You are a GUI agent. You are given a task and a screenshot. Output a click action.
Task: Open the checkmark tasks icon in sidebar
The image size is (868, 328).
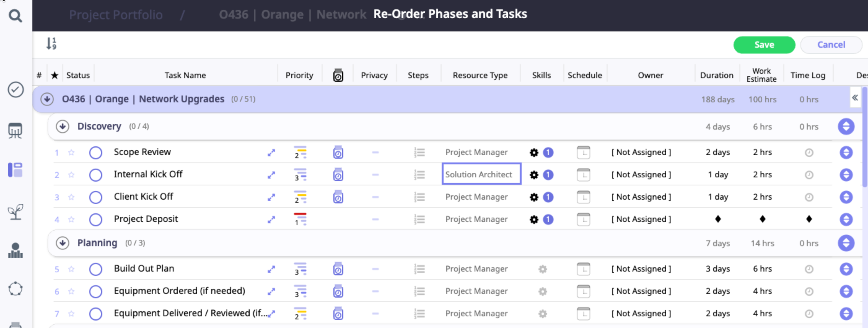15,90
